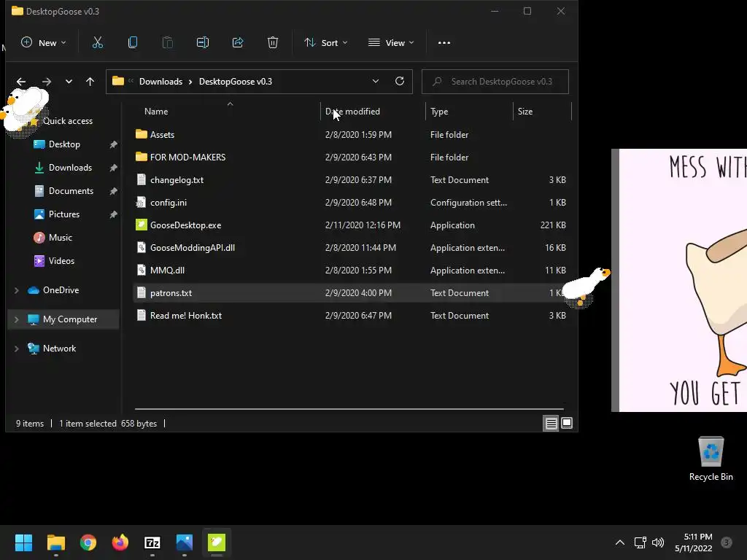Click DesktopGoose v0.3 breadcrumb segment
Image resolution: width=747 pixels, height=560 pixels.
[236, 82]
